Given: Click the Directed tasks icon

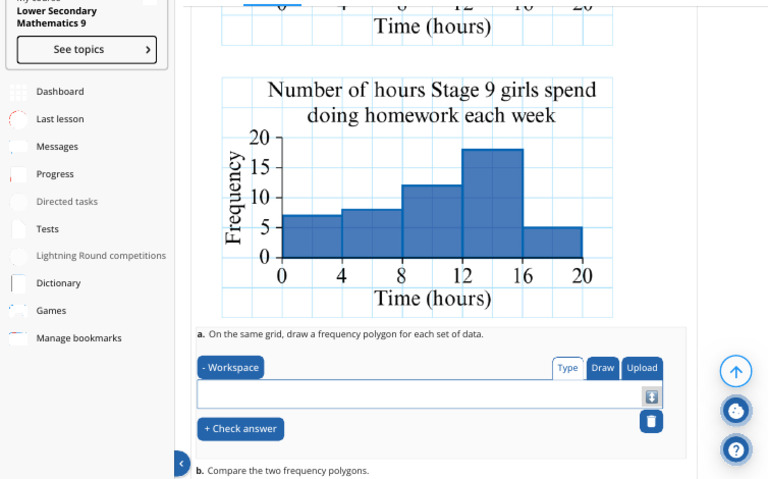Looking at the screenshot, I should click(x=18, y=202).
